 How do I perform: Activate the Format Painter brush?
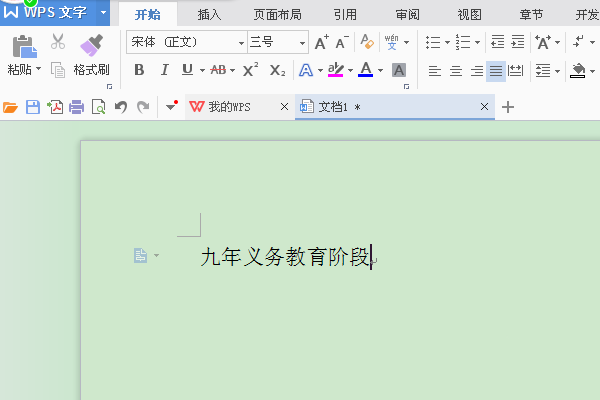tap(91, 45)
